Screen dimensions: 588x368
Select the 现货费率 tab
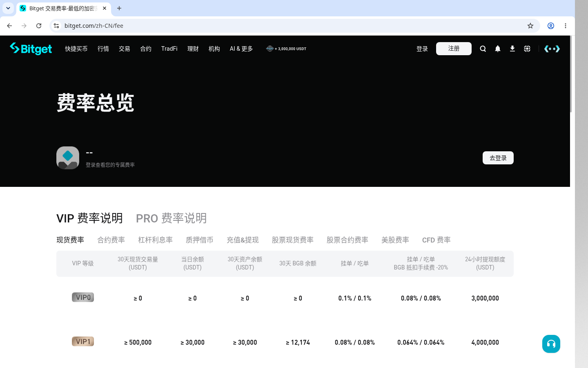coord(70,240)
